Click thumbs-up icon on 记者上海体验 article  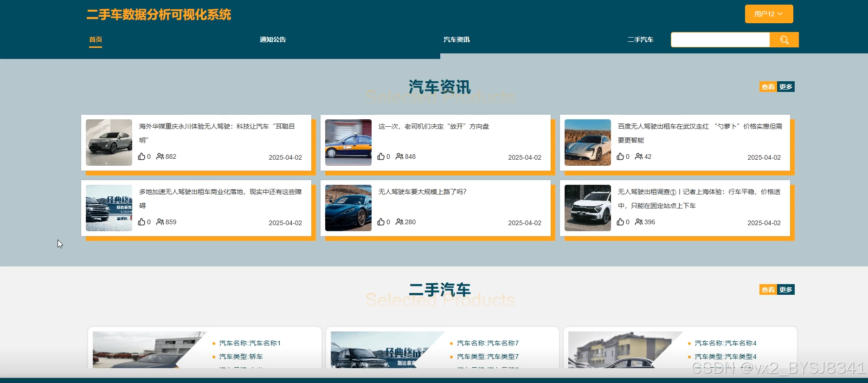tap(620, 222)
